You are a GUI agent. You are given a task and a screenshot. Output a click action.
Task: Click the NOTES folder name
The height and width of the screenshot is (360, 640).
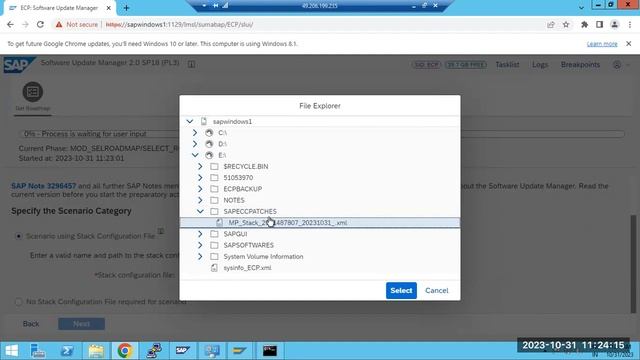pos(234,200)
